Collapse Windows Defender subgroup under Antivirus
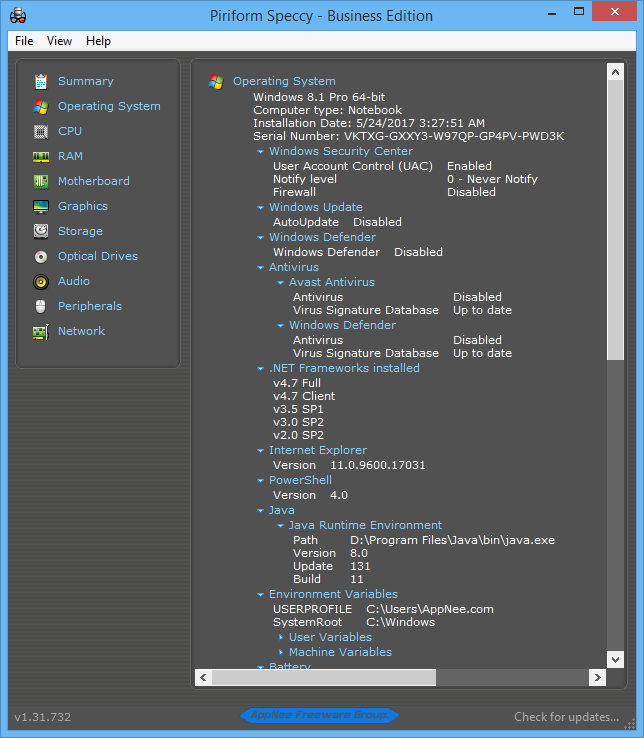 tap(281, 326)
